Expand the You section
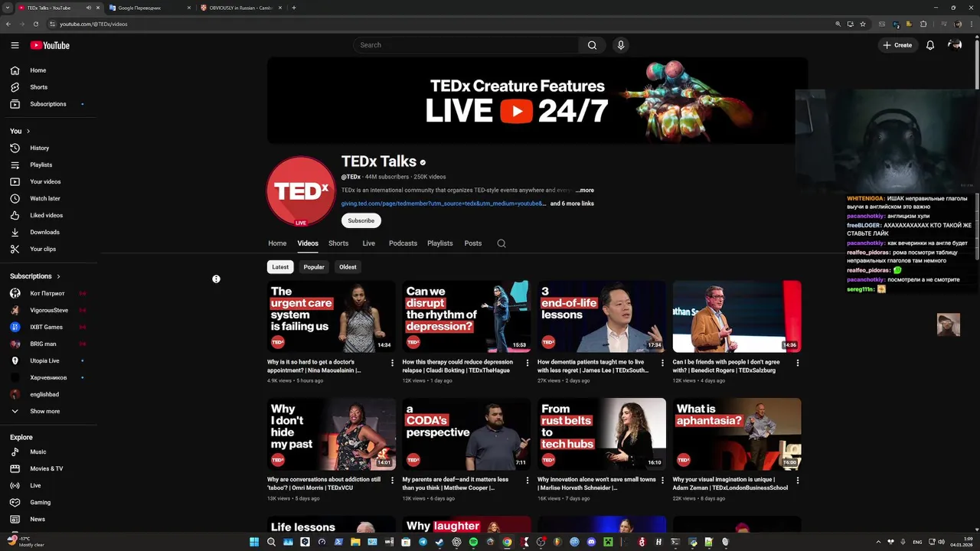Image resolution: width=980 pixels, height=551 pixels. tap(20, 131)
